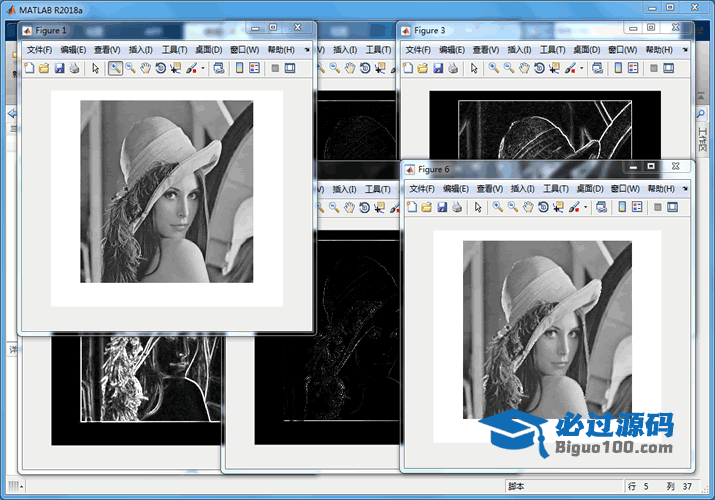Open 帮助(H) menu in Figure 1
715x500 pixels.
tap(281, 50)
